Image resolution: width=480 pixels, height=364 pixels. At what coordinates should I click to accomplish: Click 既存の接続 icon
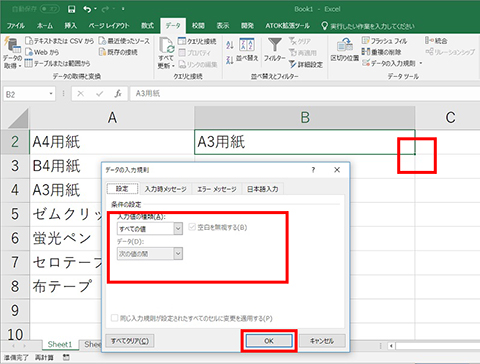coord(102,52)
